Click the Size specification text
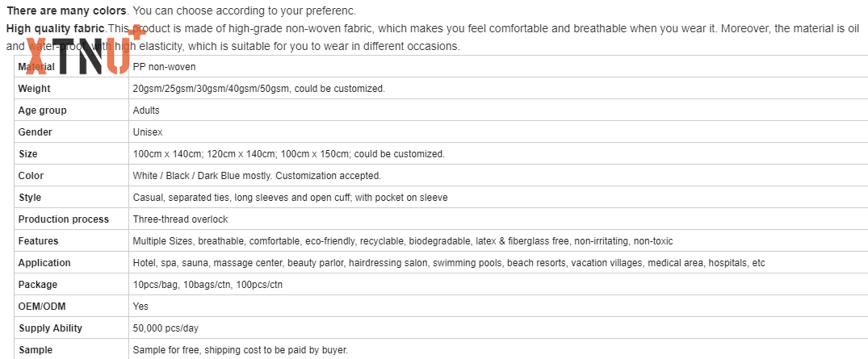Screen dimensions: 868x359 [x=288, y=154]
